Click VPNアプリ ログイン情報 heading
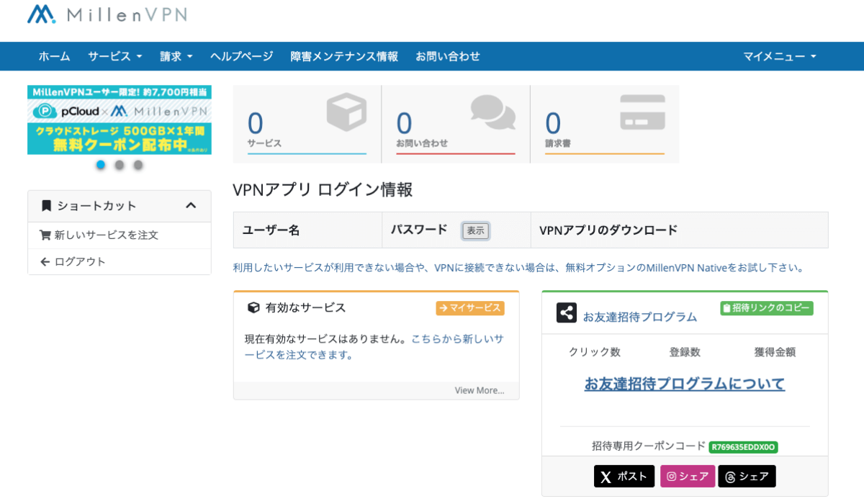This screenshot has width=864, height=504. (x=323, y=190)
